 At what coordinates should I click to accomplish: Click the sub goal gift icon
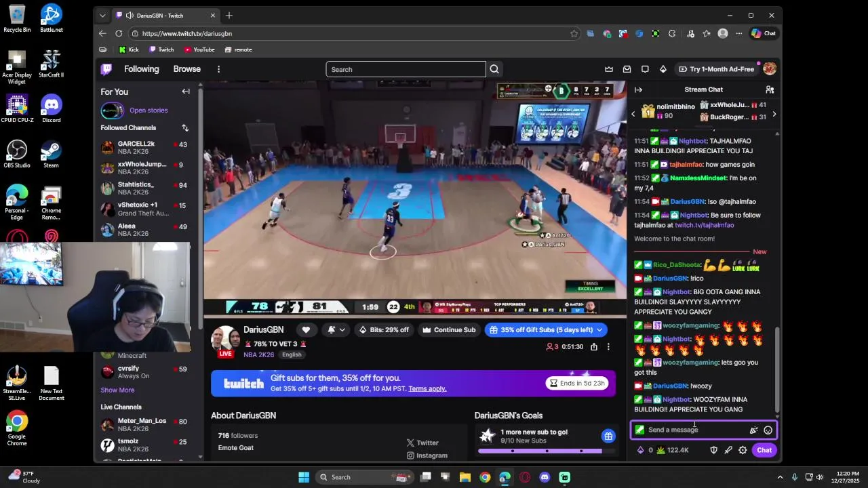coord(608,436)
